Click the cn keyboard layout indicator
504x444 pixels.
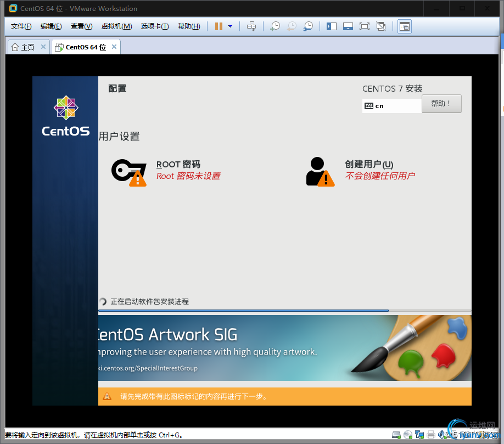pyautogui.click(x=392, y=106)
